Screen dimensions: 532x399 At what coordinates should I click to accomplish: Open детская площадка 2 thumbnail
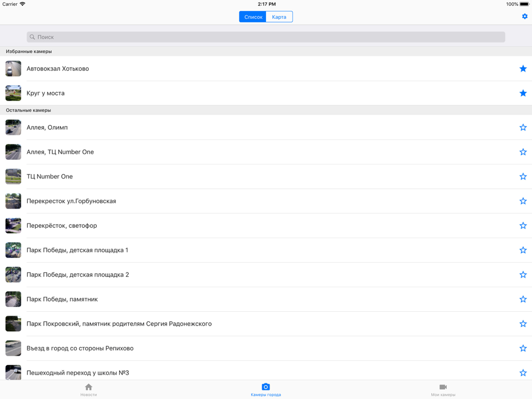tap(13, 275)
